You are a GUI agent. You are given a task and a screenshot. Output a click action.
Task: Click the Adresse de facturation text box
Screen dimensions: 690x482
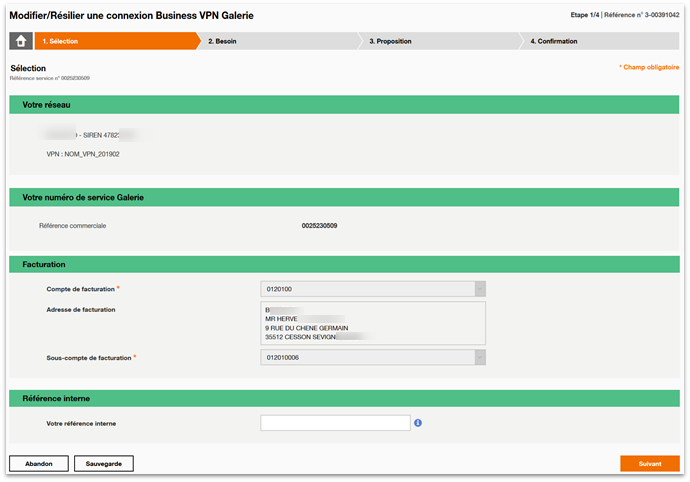click(x=373, y=323)
